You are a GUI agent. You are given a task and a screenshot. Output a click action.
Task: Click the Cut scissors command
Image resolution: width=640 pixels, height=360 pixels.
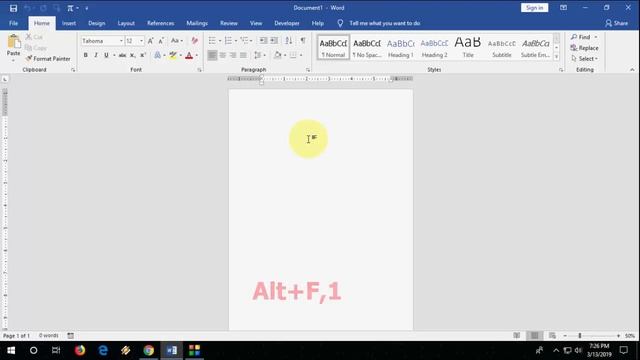pyautogui.click(x=34, y=37)
